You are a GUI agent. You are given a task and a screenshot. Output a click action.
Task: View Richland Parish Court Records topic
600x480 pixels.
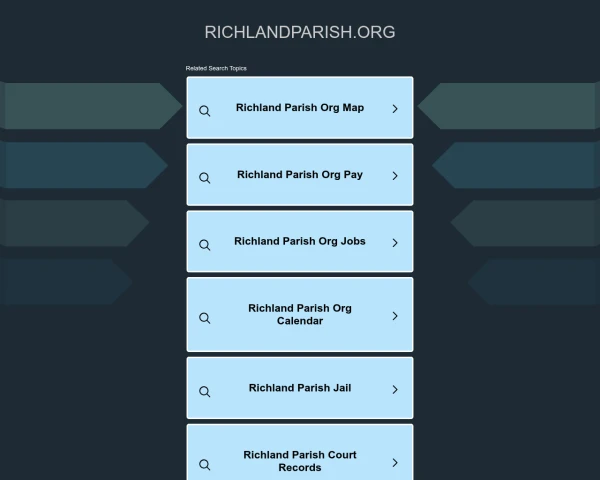pos(300,461)
